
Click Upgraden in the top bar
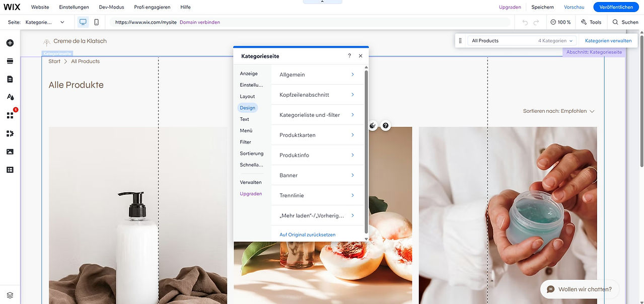click(x=510, y=7)
